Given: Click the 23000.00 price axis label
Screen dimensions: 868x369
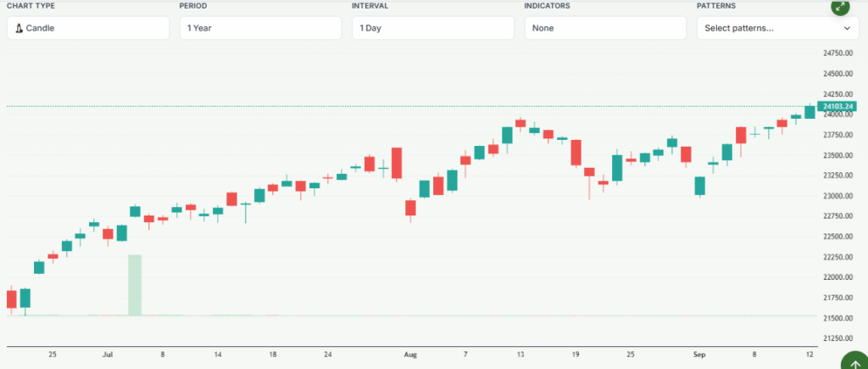Looking at the screenshot, I should point(837,196).
